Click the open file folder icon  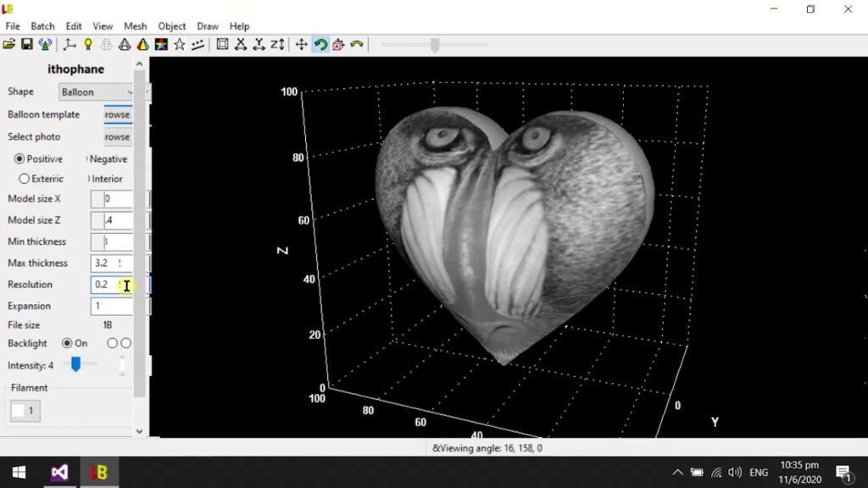(x=8, y=44)
